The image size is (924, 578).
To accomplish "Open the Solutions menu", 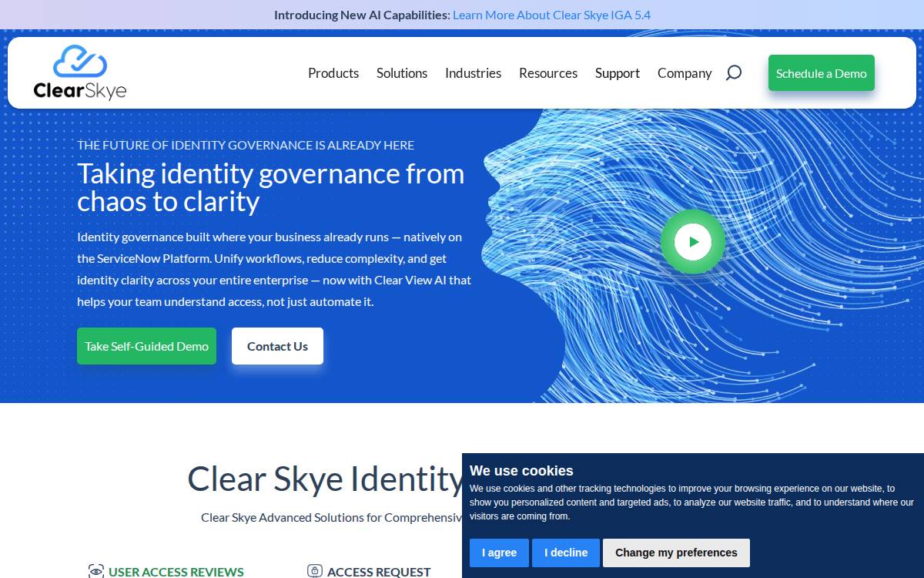I will click(x=402, y=72).
